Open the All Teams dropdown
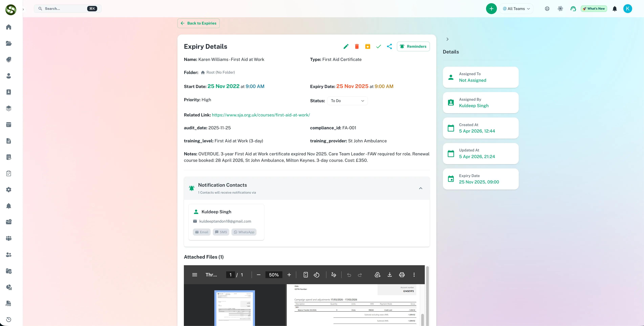644x326 pixels. pyautogui.click(x=516, y=9)
